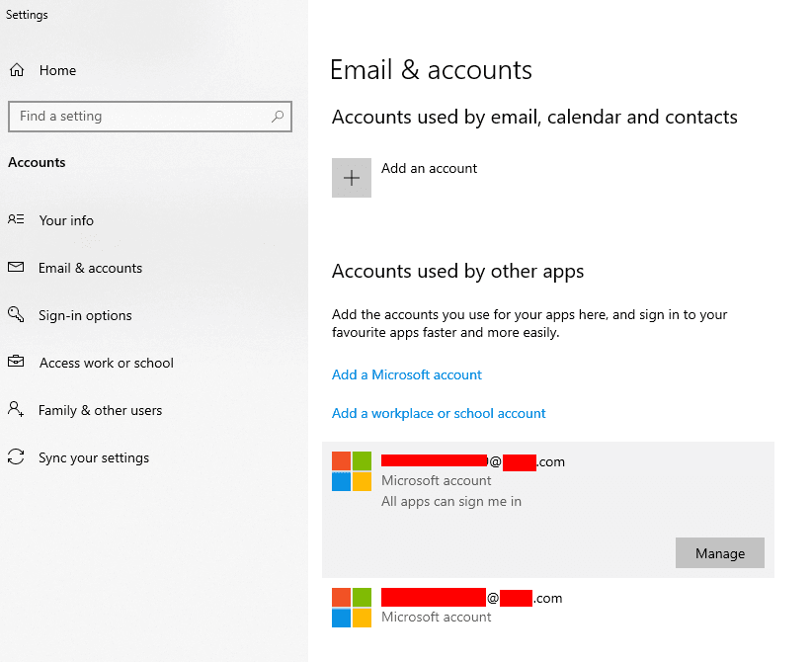
Task: Click the Manage button
Action: point(720,552)
